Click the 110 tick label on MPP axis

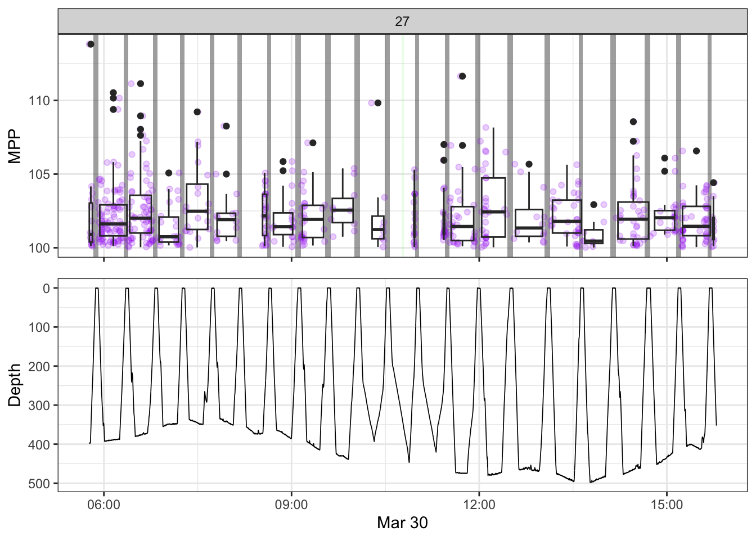[x=39, y=101]
